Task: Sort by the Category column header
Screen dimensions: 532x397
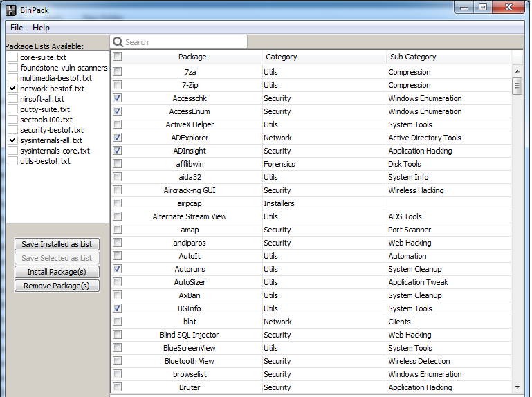Action: [x=324, y=57]
